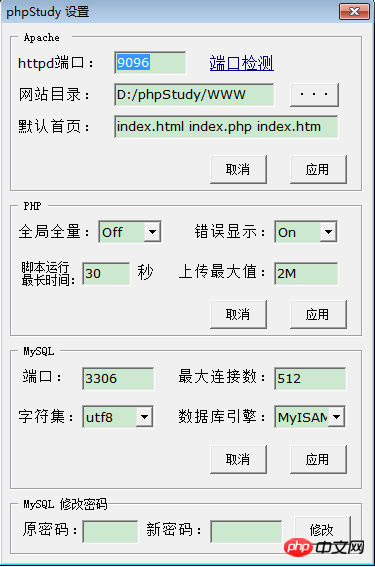Expand the 错误显示 dropdown showing On
This screenshot has width=375, height=567.
306,232
